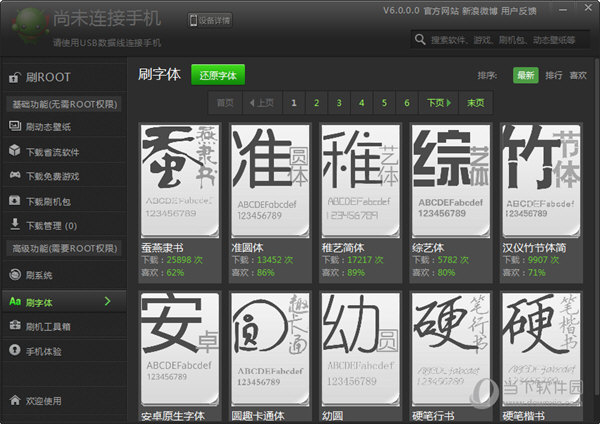Screen dimensions: 600x424
Task: Click 末页 last page button
Action: click(476, 103)
